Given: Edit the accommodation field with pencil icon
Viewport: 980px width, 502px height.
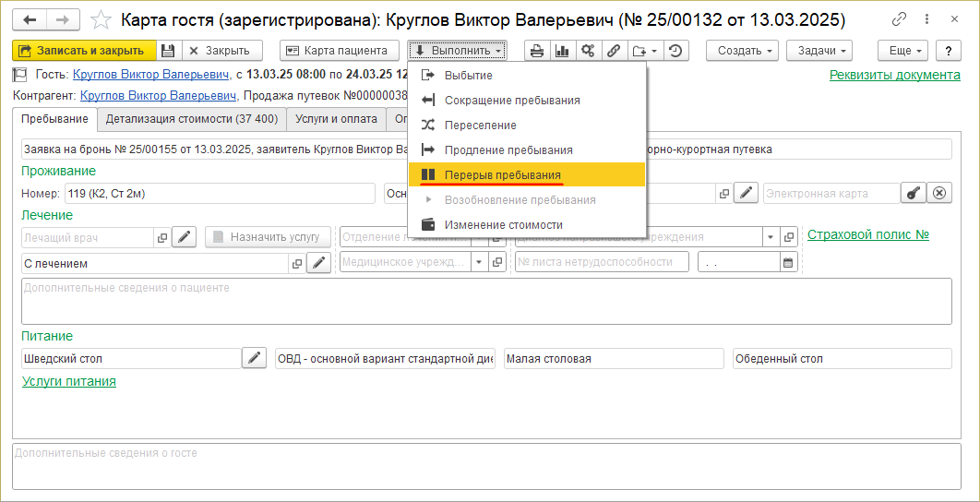Looking at the screenshot, I should click(746, 193).
